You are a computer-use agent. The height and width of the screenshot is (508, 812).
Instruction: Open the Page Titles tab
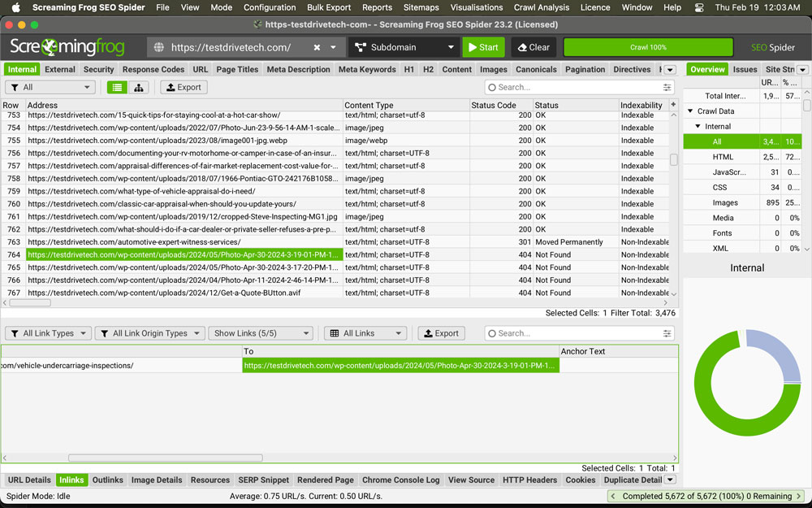click(x=237, y=69)
